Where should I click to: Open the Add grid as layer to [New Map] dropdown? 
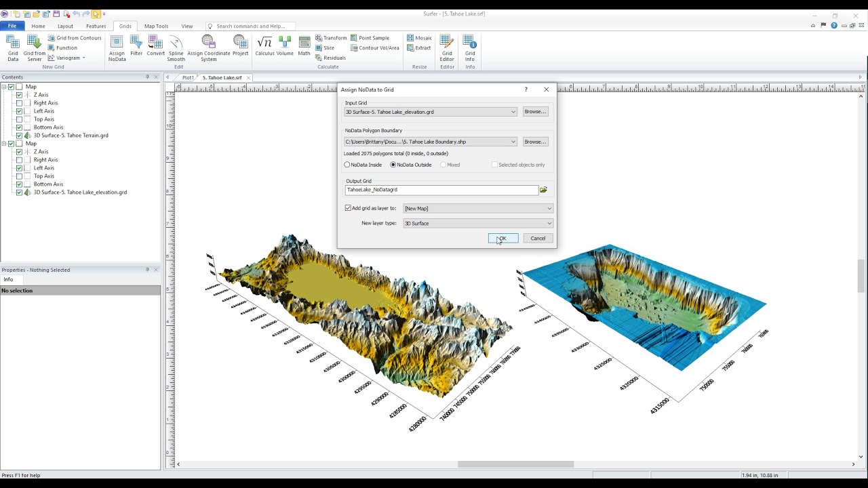tap(478, 208)
